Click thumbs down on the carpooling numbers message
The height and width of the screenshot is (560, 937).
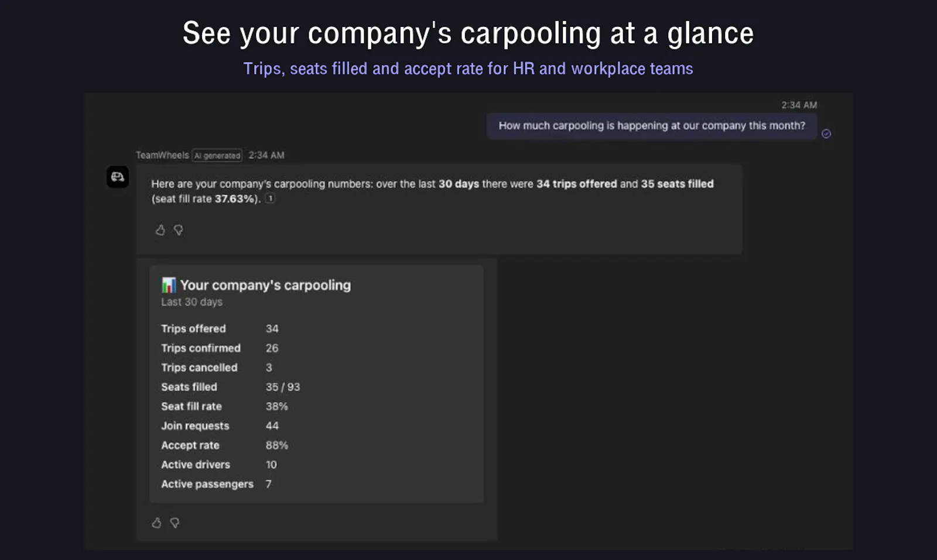pyautogui.click(x=179, y=230)
